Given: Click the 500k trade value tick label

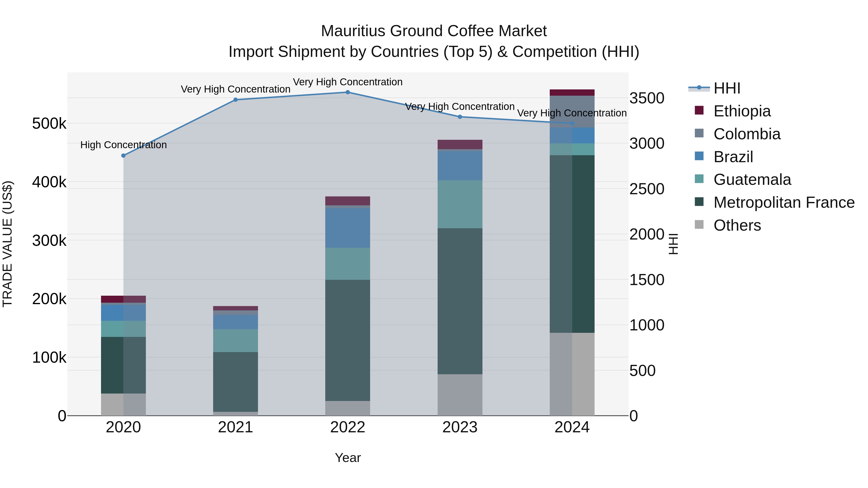Looking at the screenshot, I should (49, 124).
